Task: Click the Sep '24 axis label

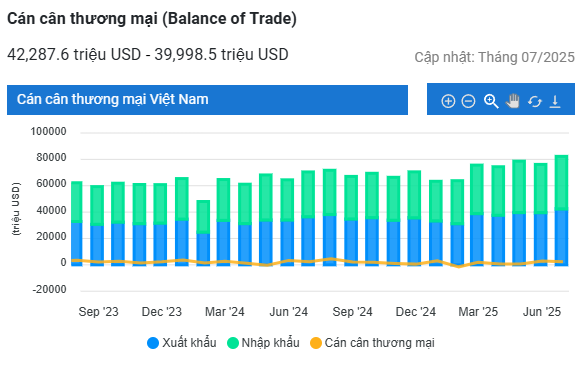Action: (x=352, y=312)
